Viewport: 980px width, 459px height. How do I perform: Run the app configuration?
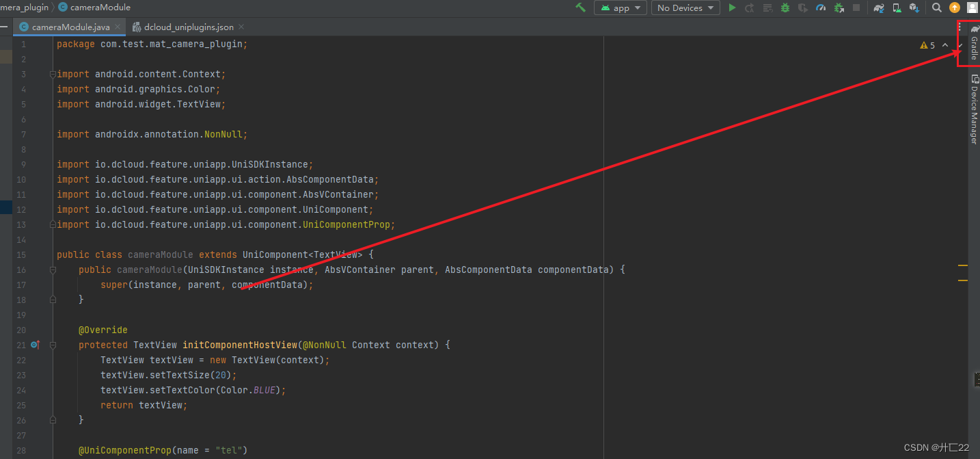(x=732, y=8)
